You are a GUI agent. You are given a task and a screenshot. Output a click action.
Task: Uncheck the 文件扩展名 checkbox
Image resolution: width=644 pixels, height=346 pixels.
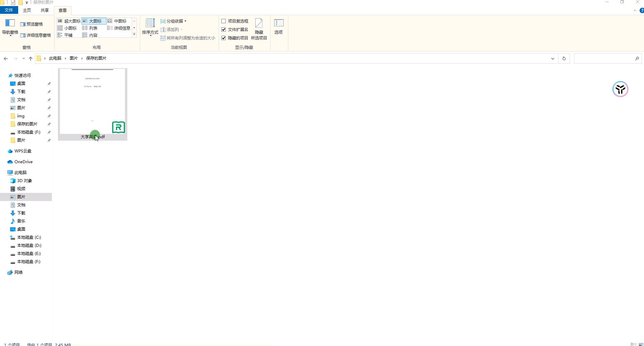click(x=223, y=29)
